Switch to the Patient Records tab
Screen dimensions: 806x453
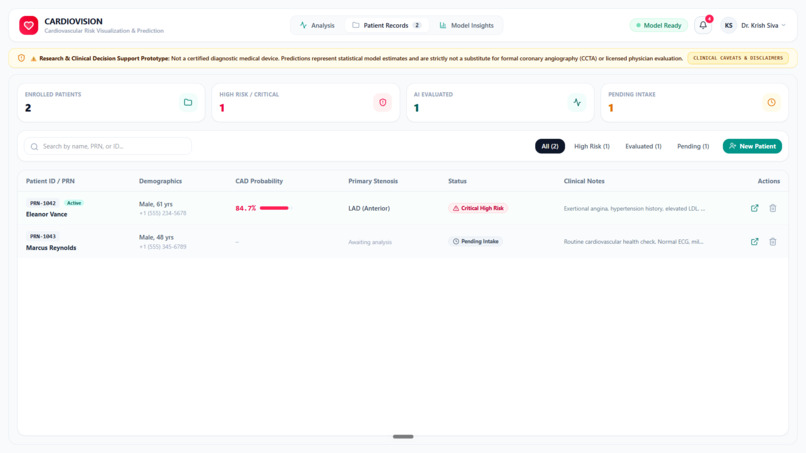[x=387, y=25]
